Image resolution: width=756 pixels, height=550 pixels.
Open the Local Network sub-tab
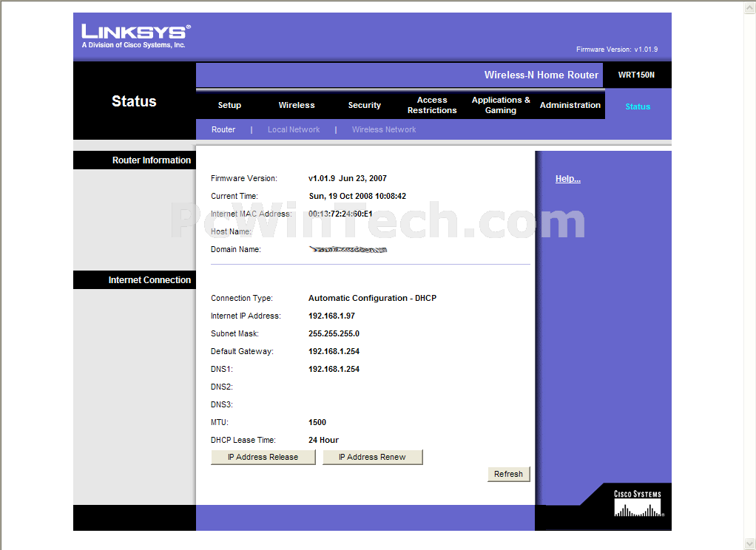(x=294, y=129)
